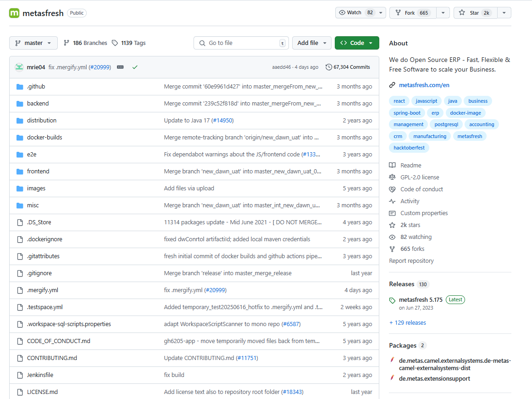
Task: Show the + 129 releases link
Action: (407, 323)
